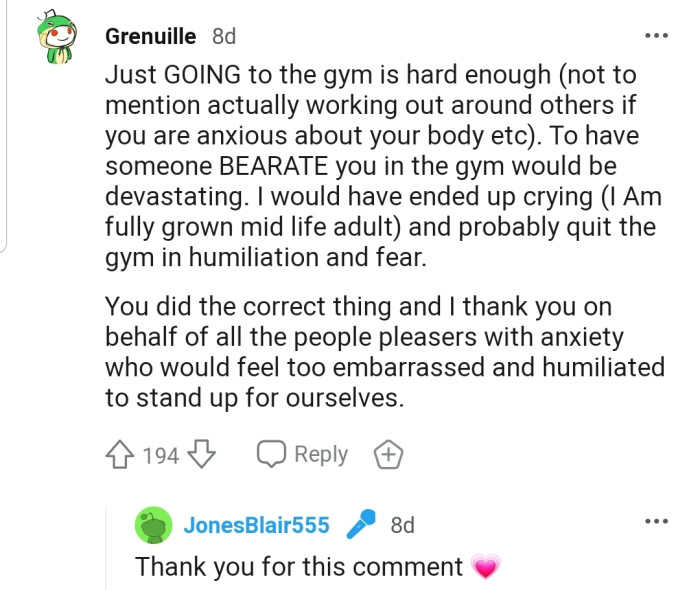Give an award using the plus icon

[388, 455]
